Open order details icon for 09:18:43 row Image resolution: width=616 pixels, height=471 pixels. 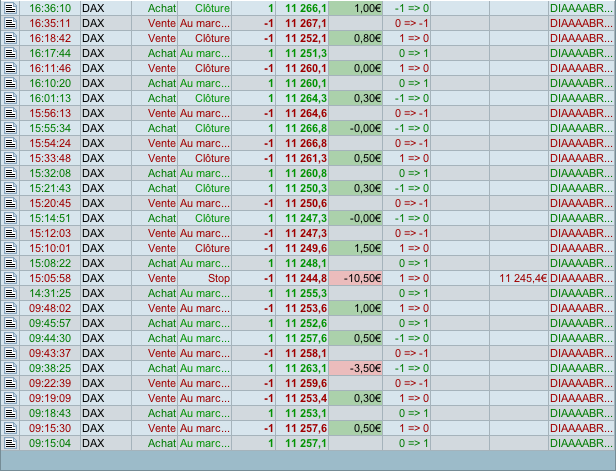pyautogui.click(x=11, y=413)
